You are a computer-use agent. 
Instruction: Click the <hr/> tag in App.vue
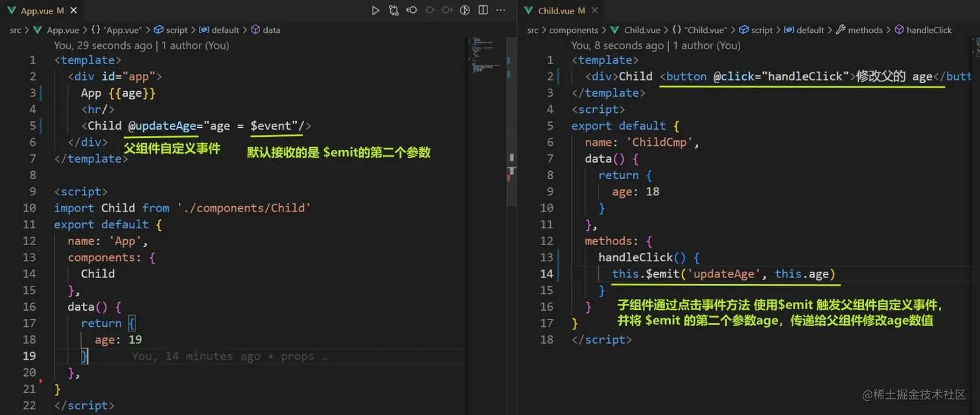point(98,109)
